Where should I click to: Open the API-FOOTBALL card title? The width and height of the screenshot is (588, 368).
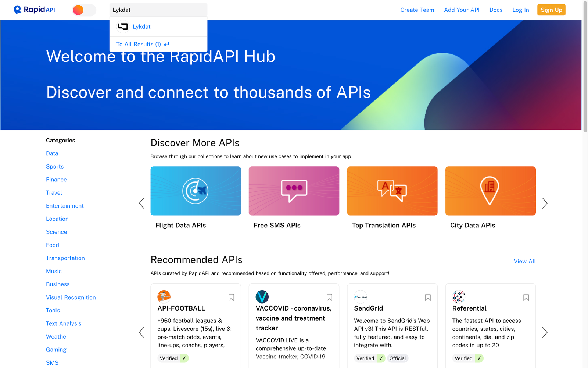click(181, 308)
